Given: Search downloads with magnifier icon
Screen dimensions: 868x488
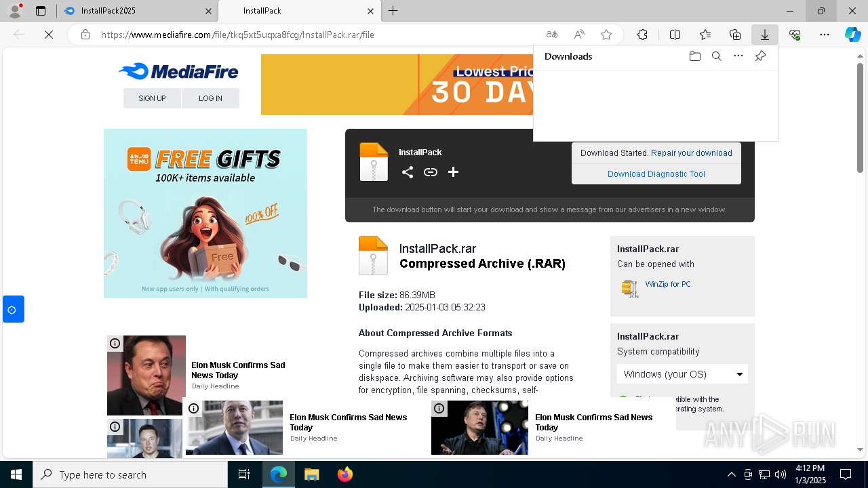Looking at the screenshot, I should click(x=717, y=56).
